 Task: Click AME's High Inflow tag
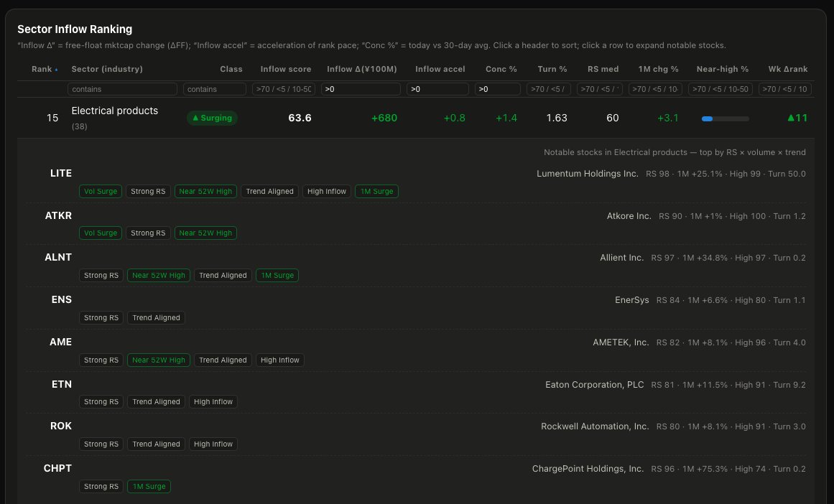click(x=279, y=360)
